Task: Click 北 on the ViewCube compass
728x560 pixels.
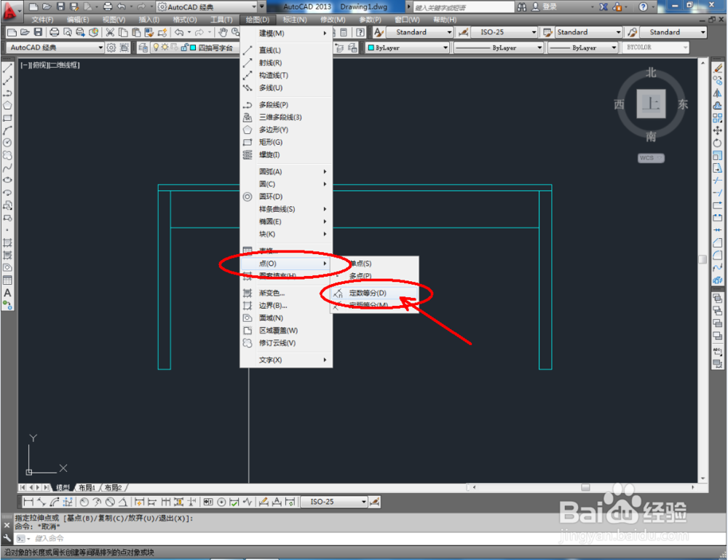Action: (651, 73)
